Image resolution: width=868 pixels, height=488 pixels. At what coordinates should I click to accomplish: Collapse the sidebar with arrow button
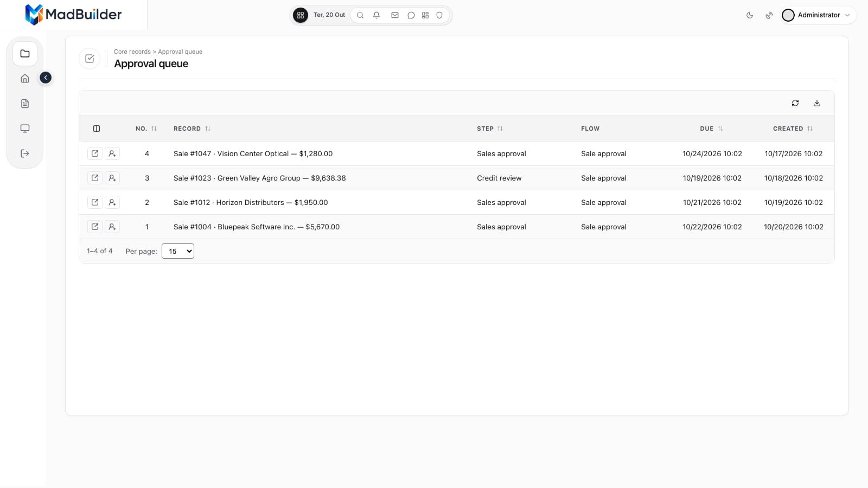46,78
